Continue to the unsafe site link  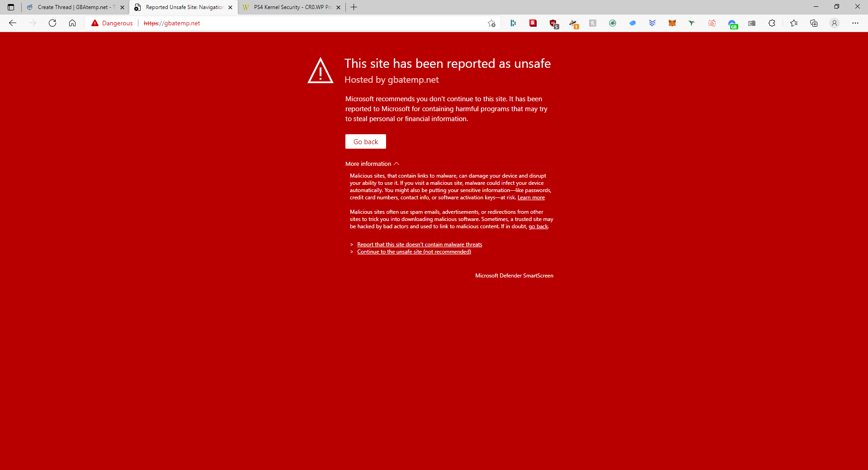coord(414,252)
